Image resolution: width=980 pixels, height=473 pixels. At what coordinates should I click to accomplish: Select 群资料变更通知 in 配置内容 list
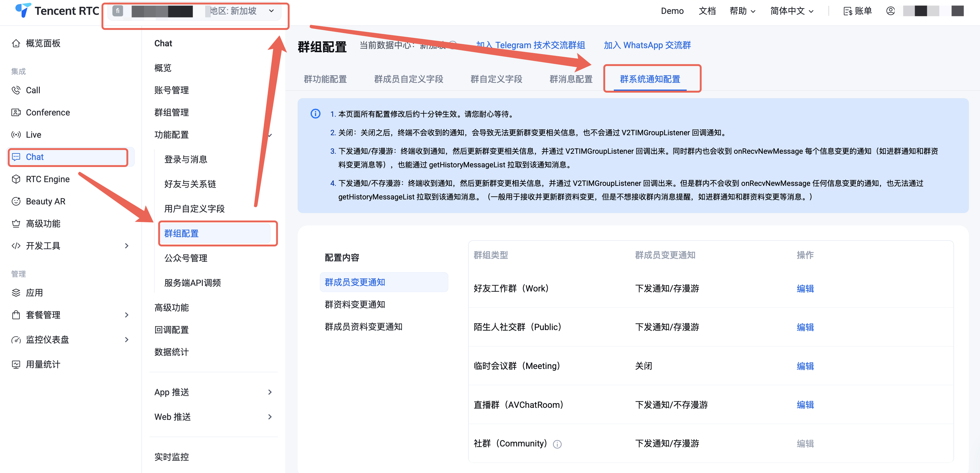(x=354, y=304)
